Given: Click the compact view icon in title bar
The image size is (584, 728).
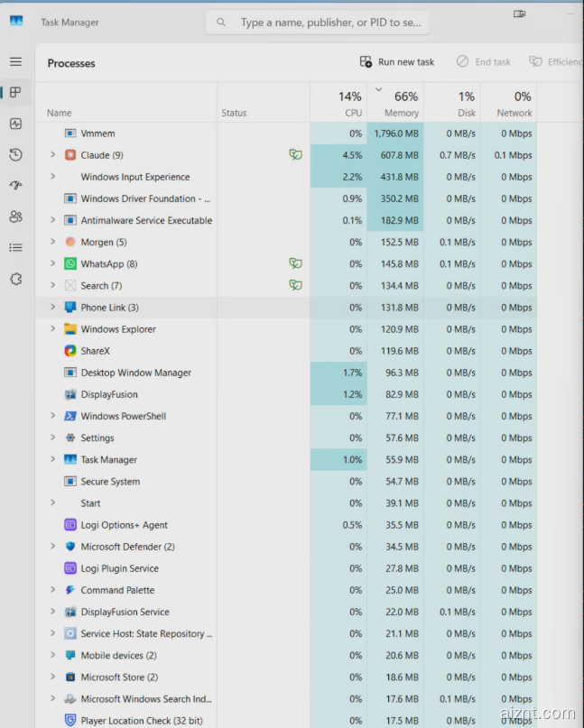Looking at the screenshot, I should point(519,14).
